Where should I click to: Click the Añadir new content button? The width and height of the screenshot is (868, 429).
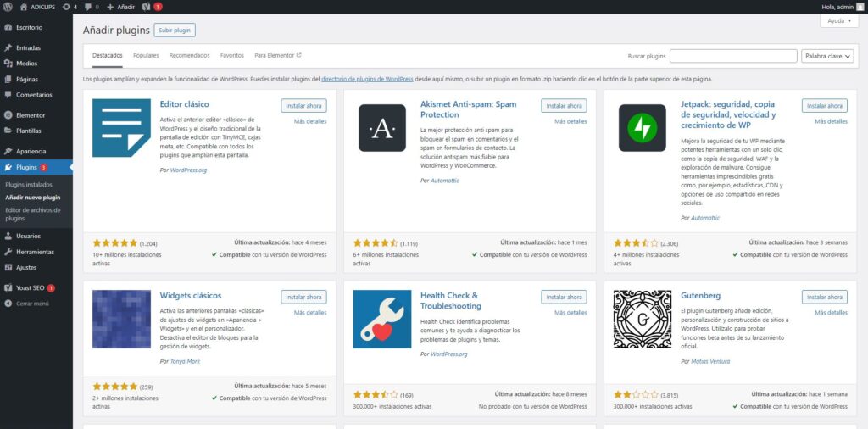(x=120, y=7)
